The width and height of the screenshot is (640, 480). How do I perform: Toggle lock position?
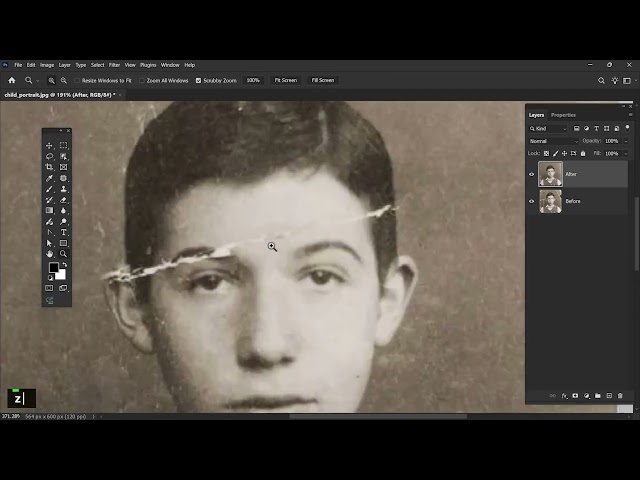click(x=564, y=153)
